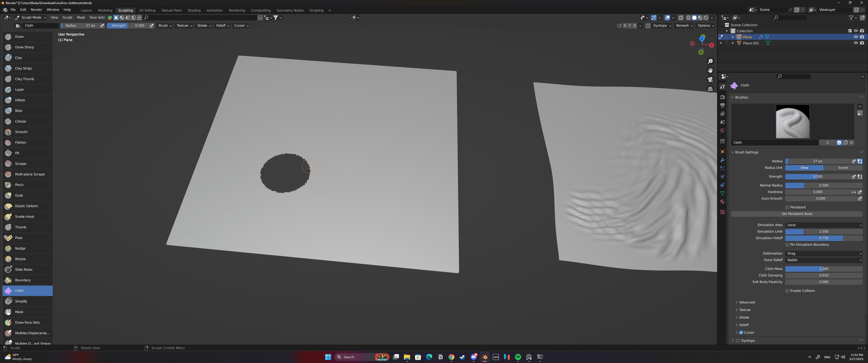The height and width of the screenshot is (363, 868).
Task: Open the Modifier properties wrench tab
Action: 722,160
